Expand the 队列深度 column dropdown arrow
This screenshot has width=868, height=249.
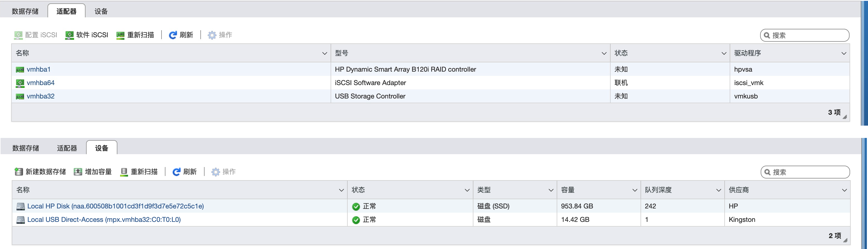click(718, 190)
